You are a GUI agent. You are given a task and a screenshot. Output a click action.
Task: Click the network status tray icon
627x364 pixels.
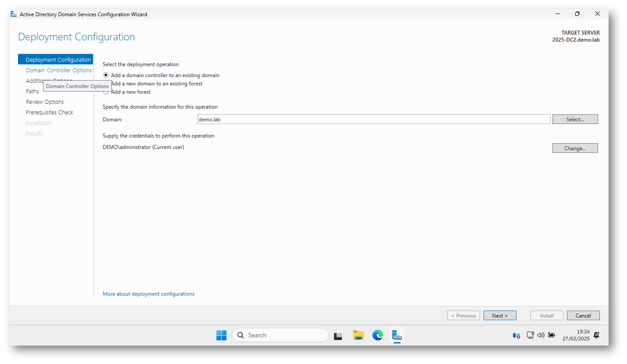tap(530, 335)
